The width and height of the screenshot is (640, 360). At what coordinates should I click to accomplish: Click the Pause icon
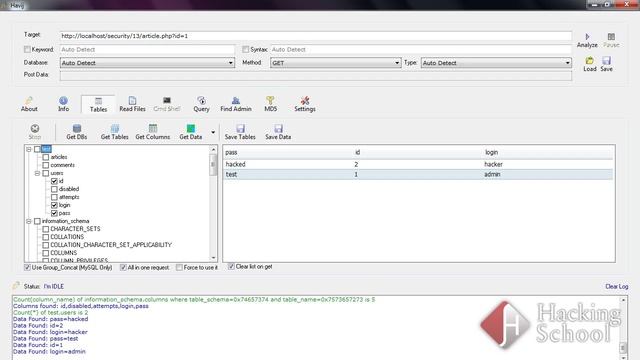coord(611,37)
